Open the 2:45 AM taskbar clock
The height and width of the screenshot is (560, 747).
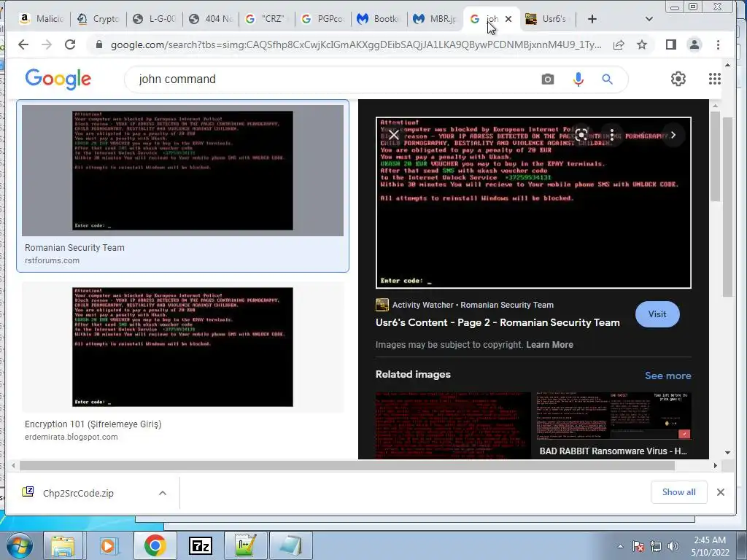711,546
